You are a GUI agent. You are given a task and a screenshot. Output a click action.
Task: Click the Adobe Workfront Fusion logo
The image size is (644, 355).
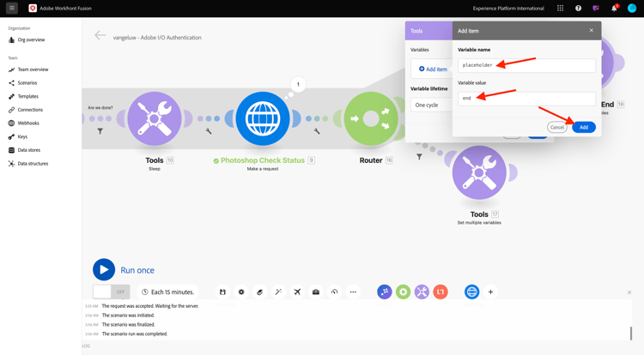pyautogui.click(x=33, y=9)
